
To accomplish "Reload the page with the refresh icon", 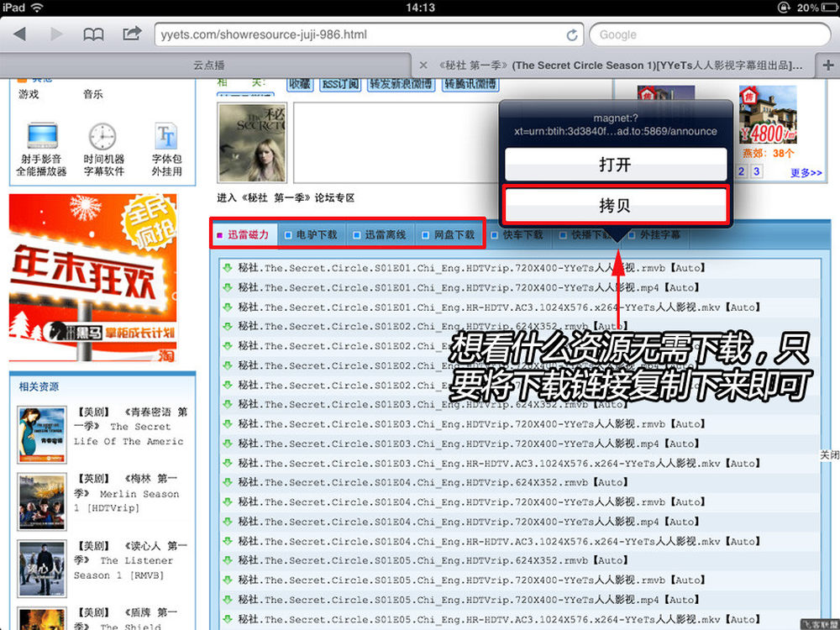I will (572, 34).
